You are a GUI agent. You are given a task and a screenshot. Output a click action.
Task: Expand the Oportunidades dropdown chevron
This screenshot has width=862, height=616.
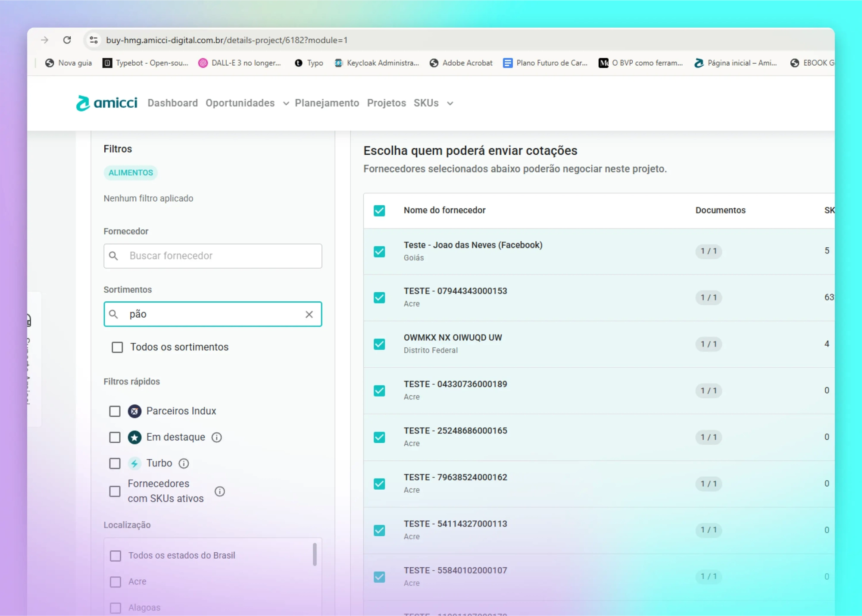(x=286, y=103)
